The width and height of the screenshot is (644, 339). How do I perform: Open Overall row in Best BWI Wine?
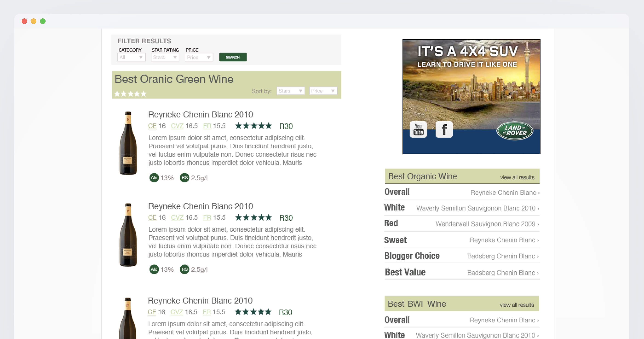pyautogui.click(x=462, y=320)
